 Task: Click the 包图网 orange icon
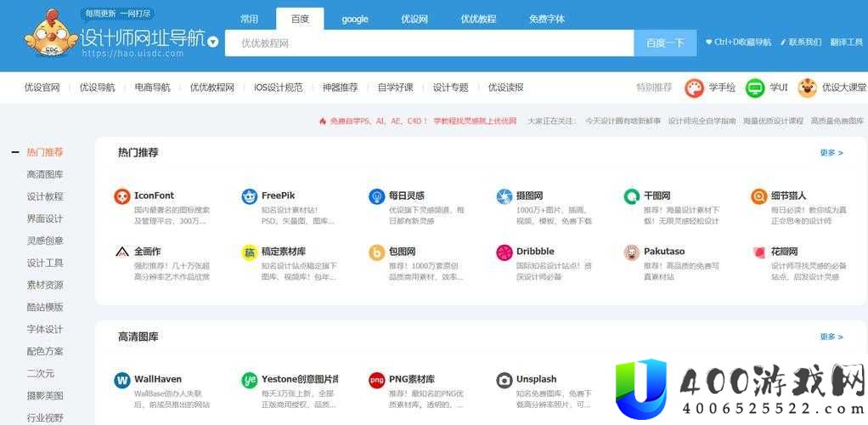376,252
